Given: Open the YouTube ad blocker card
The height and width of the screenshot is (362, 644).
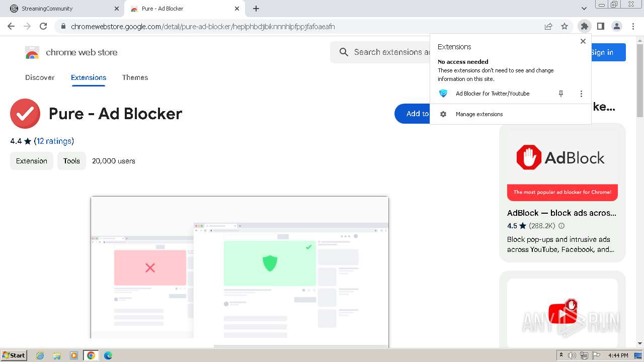Looking at the screenshot, I should click(x=562, y=309).
